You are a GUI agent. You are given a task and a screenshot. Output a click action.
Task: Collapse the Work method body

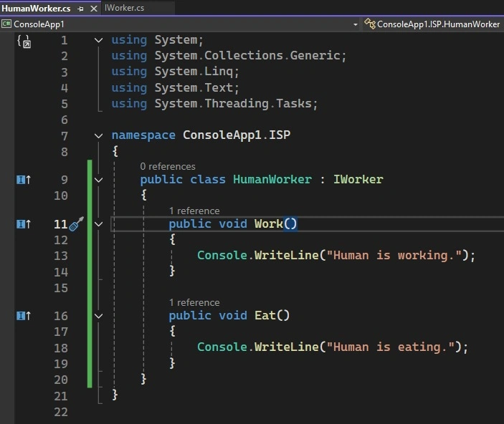pos(99,224)
